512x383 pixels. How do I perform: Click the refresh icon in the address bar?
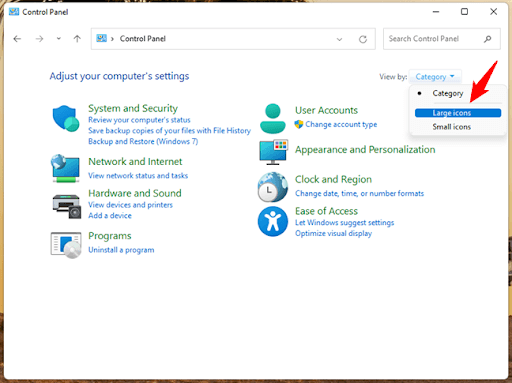pyautogui.click(x=363, y=39)
